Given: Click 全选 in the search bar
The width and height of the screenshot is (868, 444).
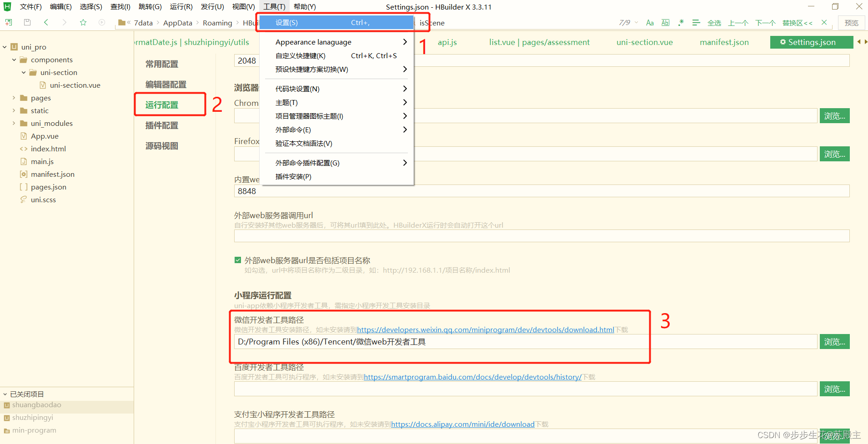Looking at the screenshot, I should pos(714,23).
